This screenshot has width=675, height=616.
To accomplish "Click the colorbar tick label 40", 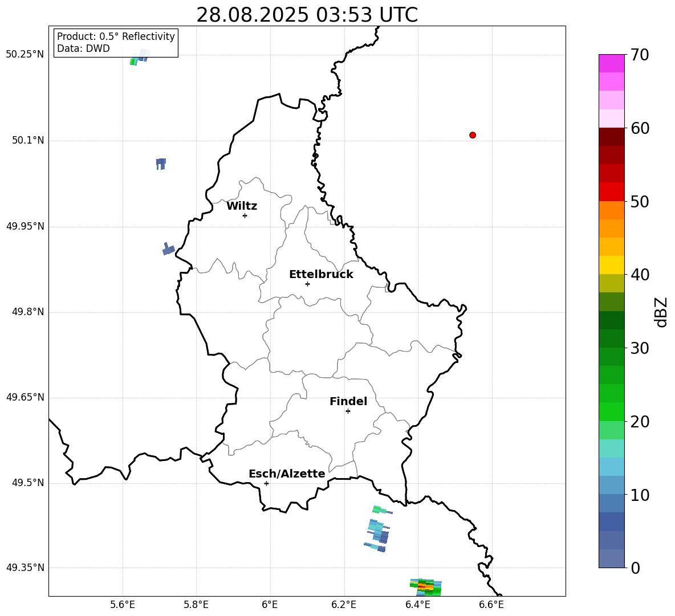I will point(640,275).
